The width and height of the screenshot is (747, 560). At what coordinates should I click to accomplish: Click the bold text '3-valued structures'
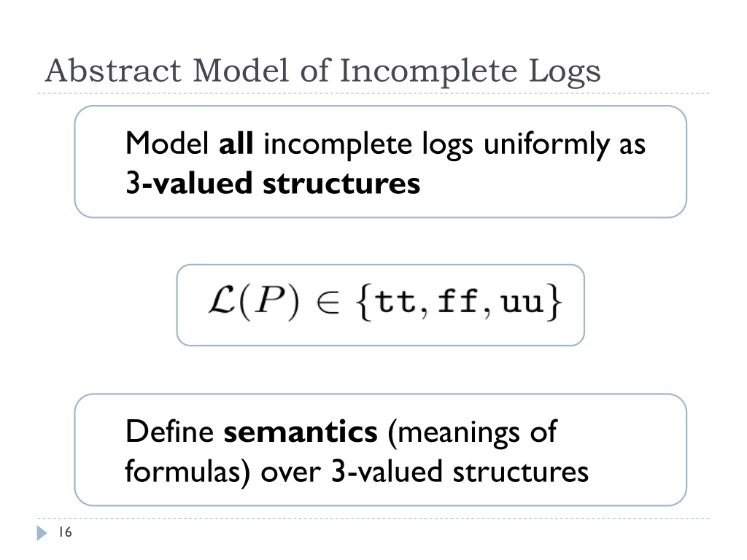[273, 183]
